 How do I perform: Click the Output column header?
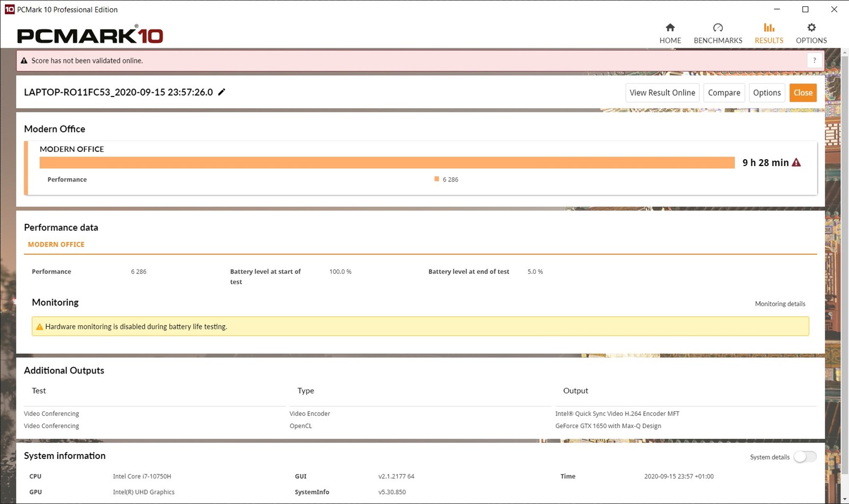(576, 390)
